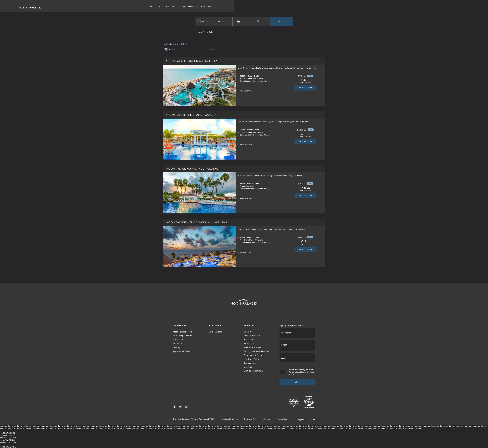Viewport: 488px width, 448px height.
Task: Open the Contact link under Resources
Action: pos(248,332)
